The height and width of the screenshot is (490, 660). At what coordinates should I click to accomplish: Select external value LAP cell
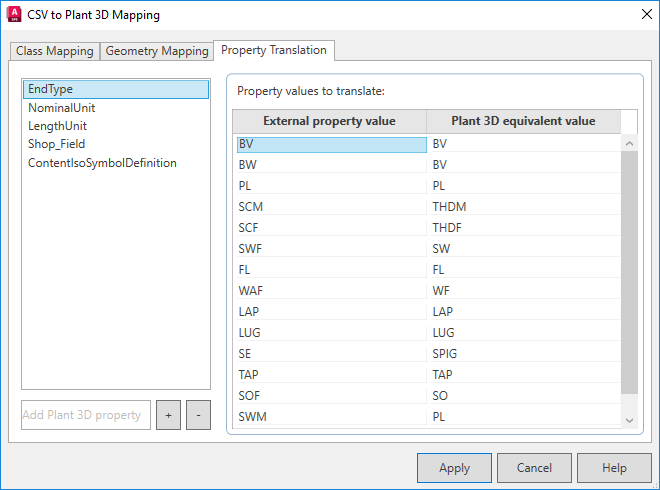(x=332, y=312)
